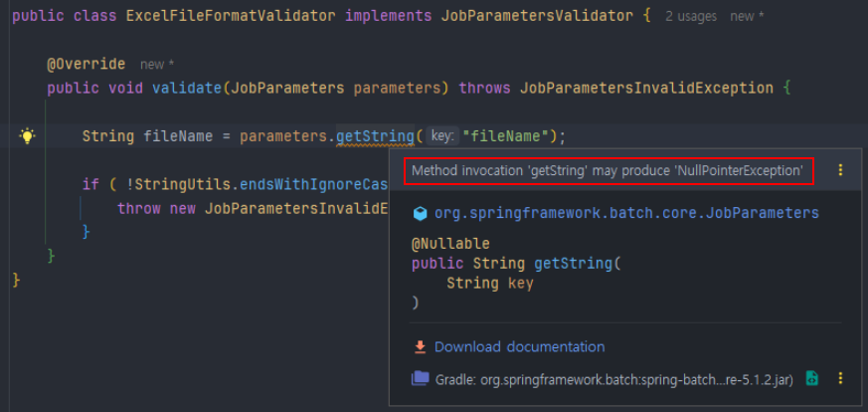Click 'new *' hint next to @Override

pyautogui.click(x=157, y=65)
